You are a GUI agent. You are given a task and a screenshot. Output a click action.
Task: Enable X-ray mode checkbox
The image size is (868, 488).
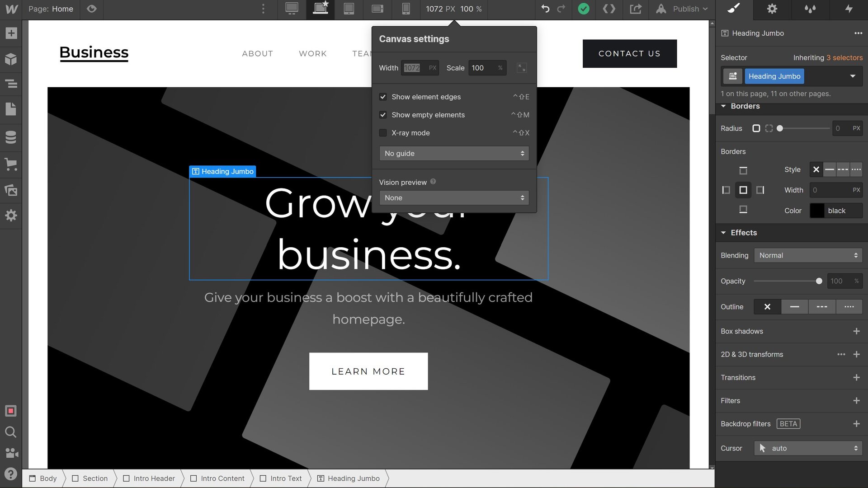(x=383, y=132)
